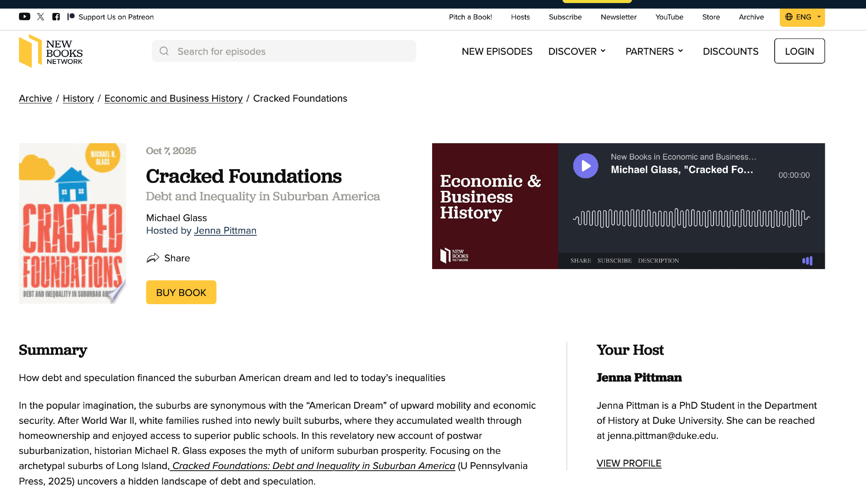Click the Cracked Foundations book cover
This screenshot has height=504, width=866.
click(72, 223)
